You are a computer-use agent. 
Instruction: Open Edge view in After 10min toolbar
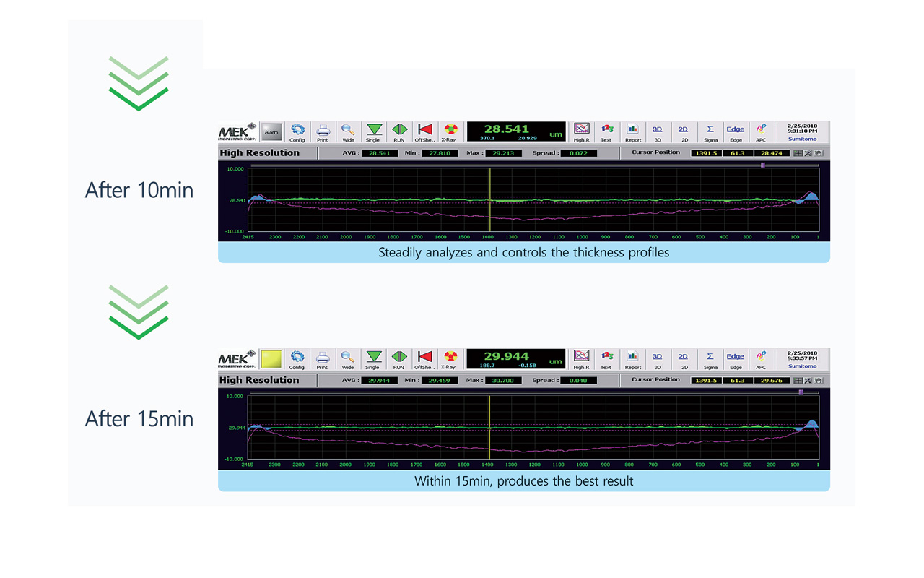[736, 131]
